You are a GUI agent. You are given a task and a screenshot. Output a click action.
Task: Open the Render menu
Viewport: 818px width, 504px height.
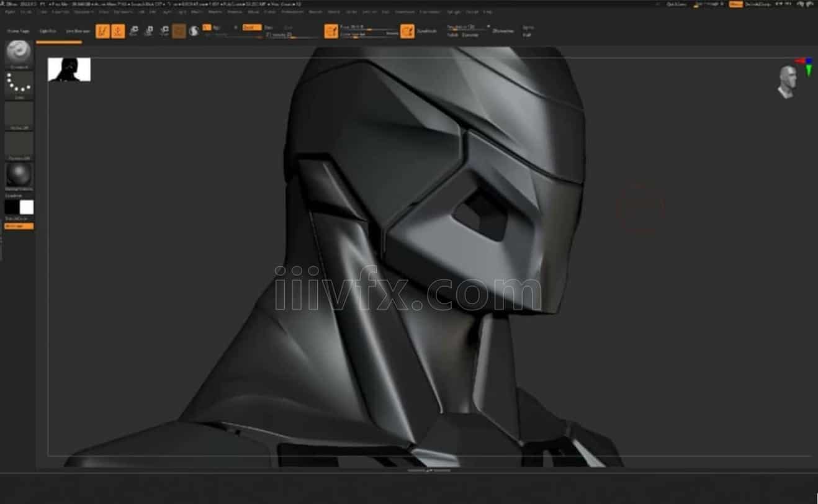pos(315,12)
